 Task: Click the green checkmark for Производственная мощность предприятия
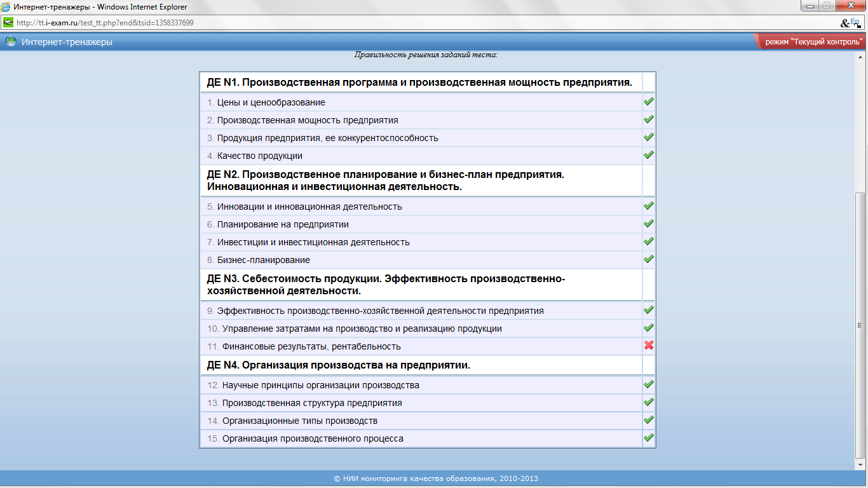point(649,119)
